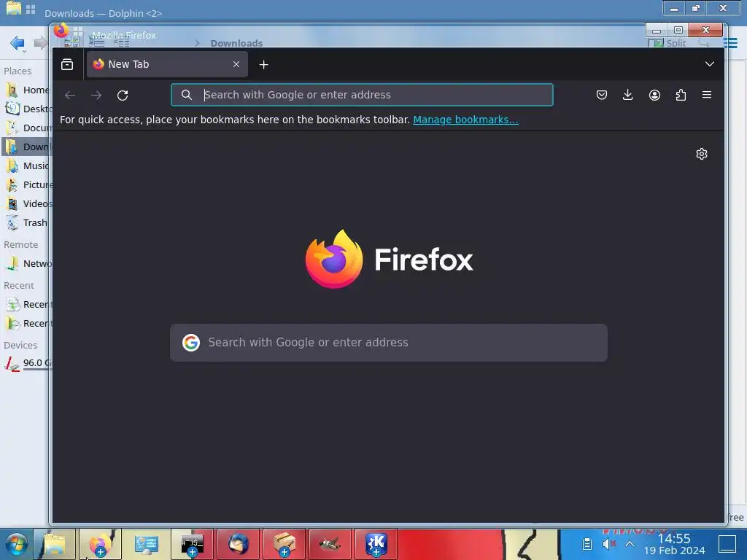Screen dimensions: 747x560
Task: Open the Firefox hamburger menu
Action: tap(707, 95)
